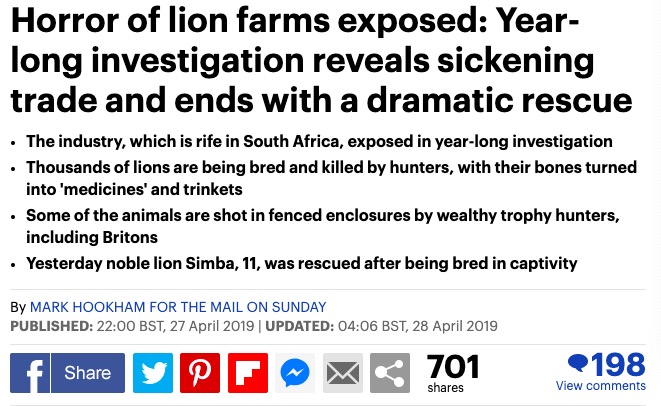Open author link Mark Hookham for The Mail

pos(178,307)
